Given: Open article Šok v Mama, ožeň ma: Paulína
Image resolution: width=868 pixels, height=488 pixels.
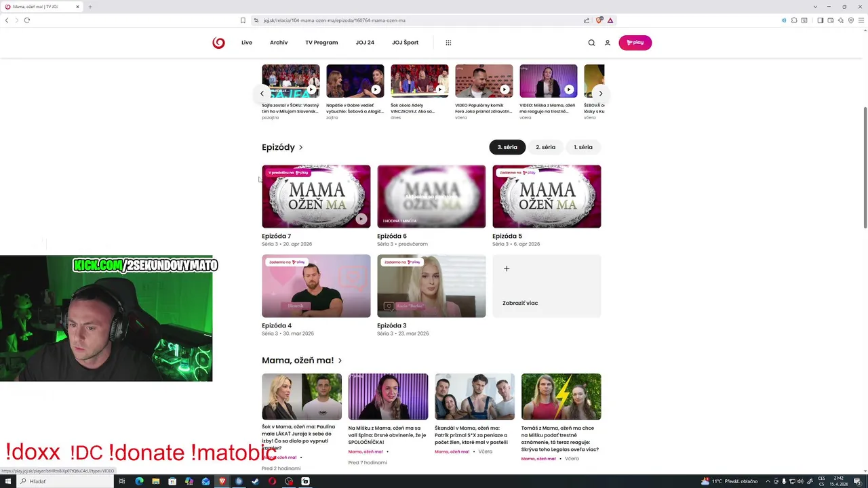Looking at the screenshot, I should pyautogui.click(x=302, y=397).
